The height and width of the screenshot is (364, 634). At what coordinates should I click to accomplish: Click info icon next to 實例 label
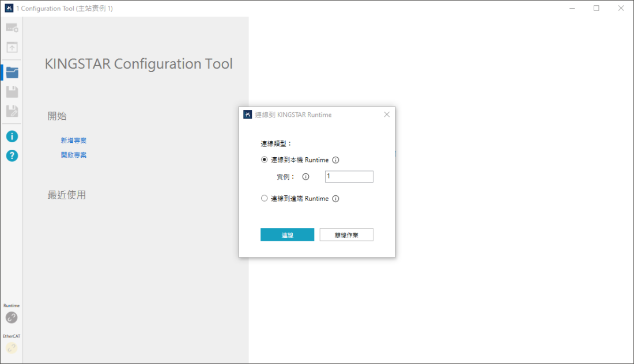coord(305,177)
